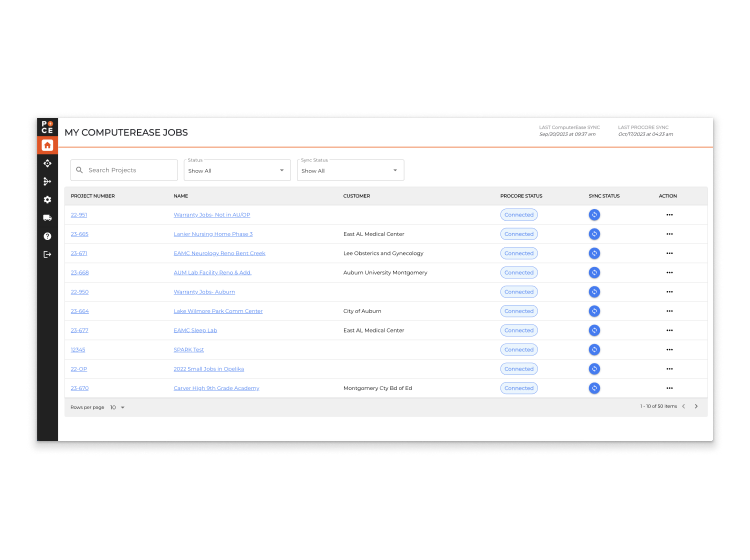This screenshot has height=560, width=750.
Task: Open the SPARK Test link
Action: pyautogui.click(x=188, y=350)
